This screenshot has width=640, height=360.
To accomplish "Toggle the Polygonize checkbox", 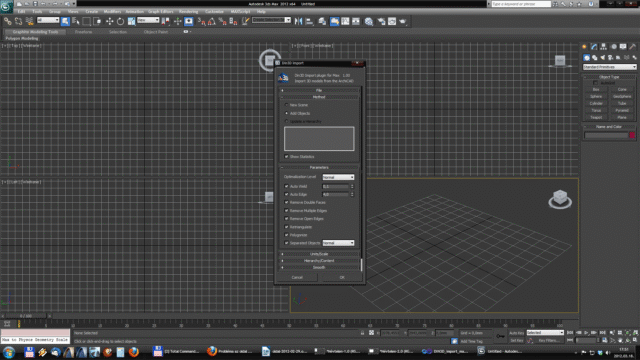I will 287,235.
